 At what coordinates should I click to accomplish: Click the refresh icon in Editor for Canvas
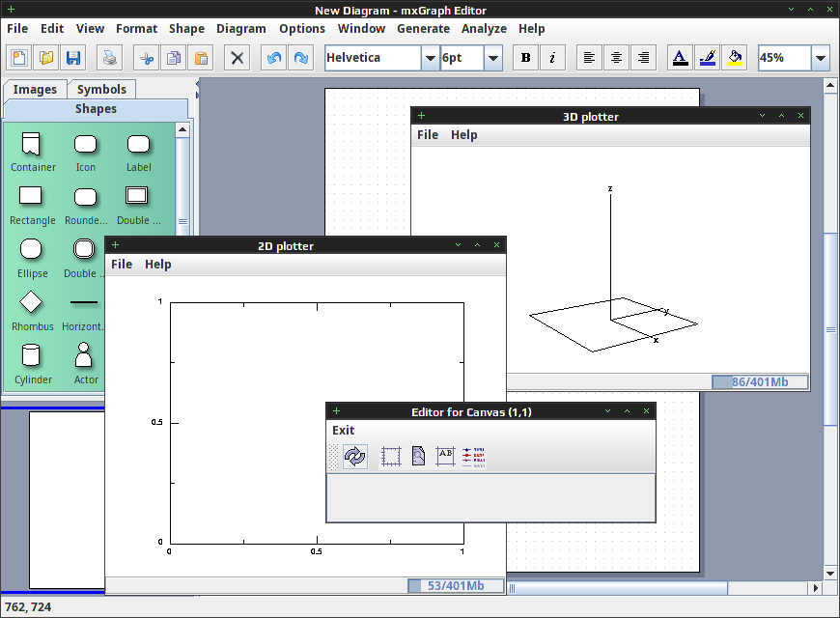[354, 457]
